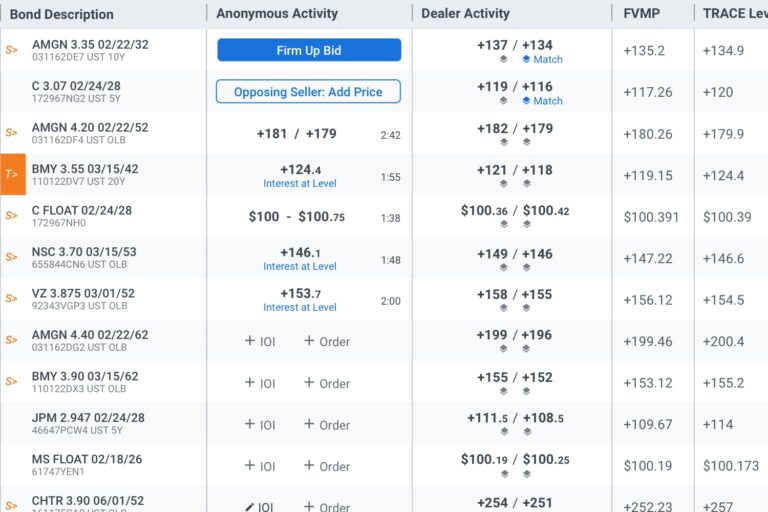This screenshot has height=512, width=768.
Task: Click the Match link for C 3.07
Action: [x=542, y=101]
